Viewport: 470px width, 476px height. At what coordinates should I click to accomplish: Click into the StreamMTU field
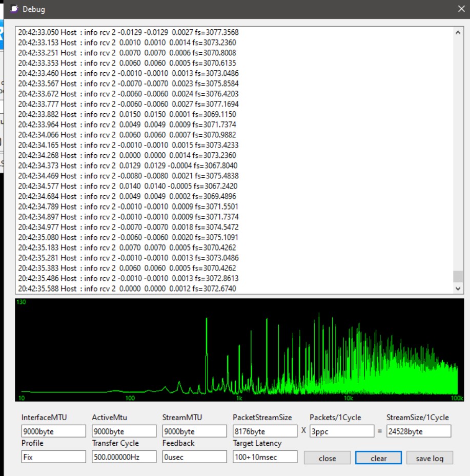[194, 431]
